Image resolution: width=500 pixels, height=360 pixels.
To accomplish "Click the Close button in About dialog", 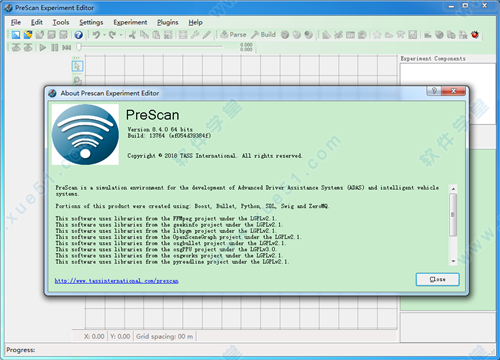I will (437, 279).
